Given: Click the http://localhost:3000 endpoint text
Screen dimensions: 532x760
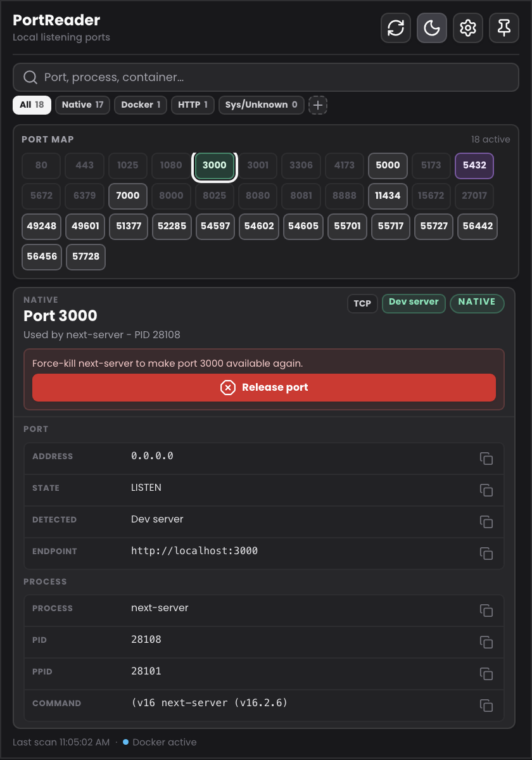Looking at the screenshot, I should (194, 551).
